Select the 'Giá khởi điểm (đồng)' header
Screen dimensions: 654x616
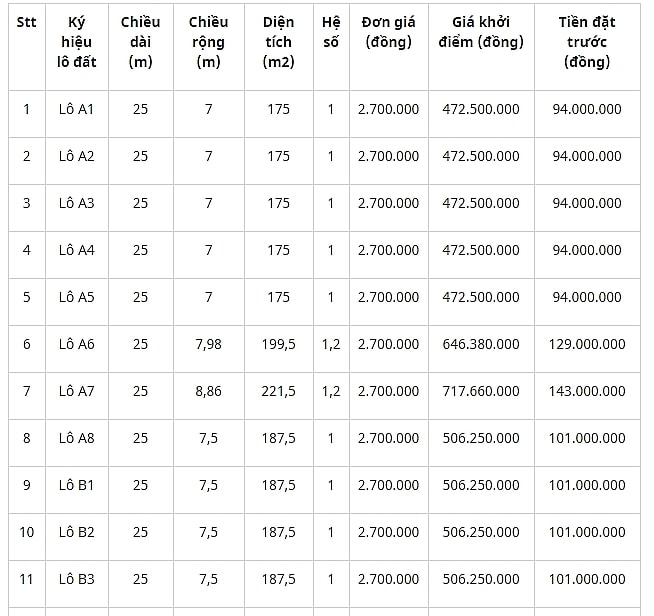coord(481,47)
